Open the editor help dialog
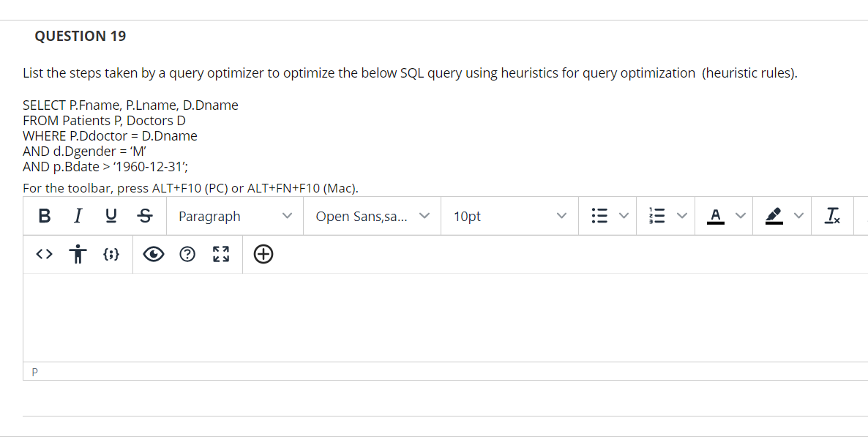 (187, 254)
